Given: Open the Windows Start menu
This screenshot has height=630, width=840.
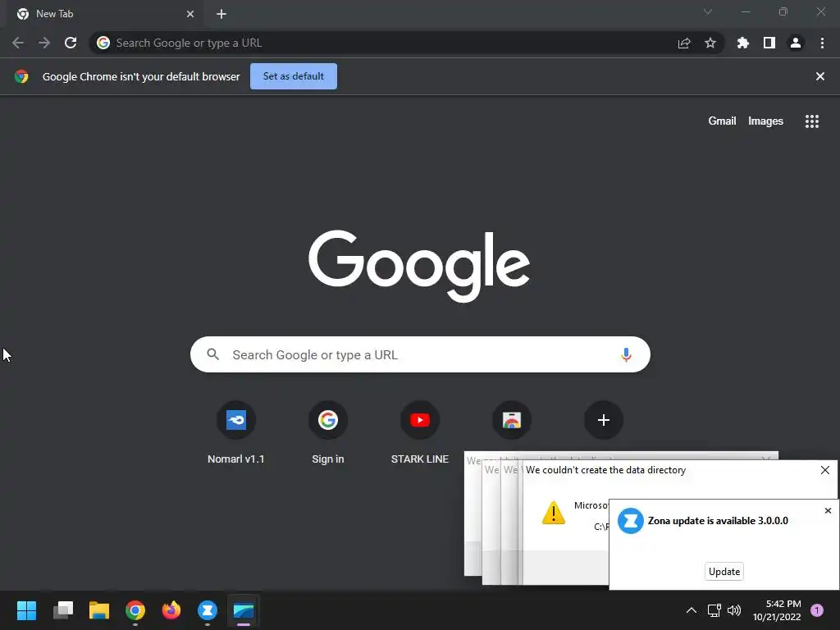Looking at the screenshot, I should point(27,610).
